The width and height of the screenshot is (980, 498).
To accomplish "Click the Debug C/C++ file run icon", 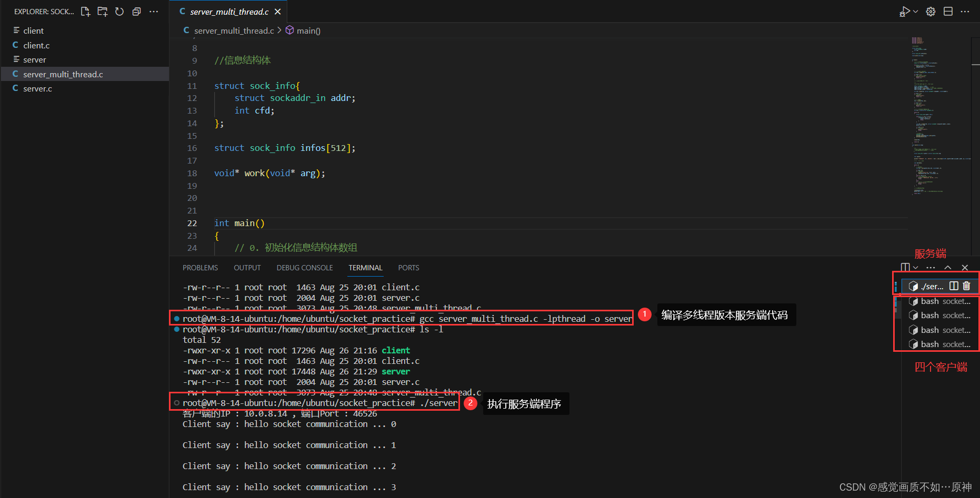I will (x=904, y=12).
